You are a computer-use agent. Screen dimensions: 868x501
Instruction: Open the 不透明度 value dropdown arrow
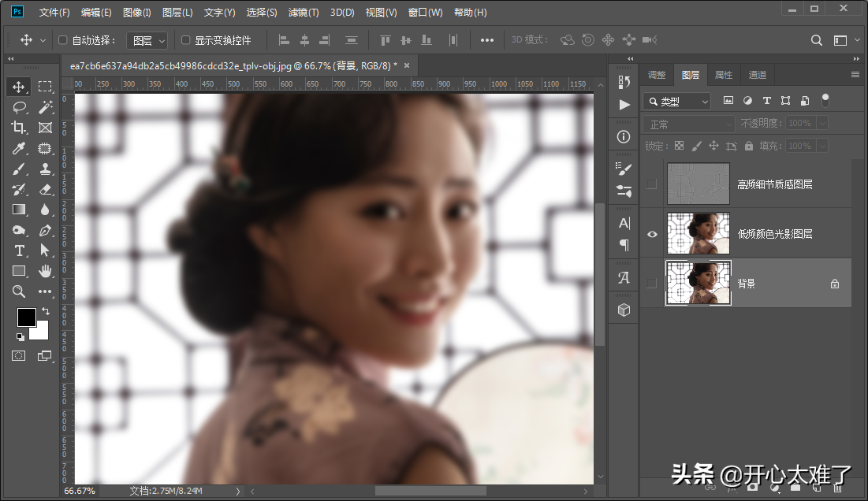click(822, 123)
